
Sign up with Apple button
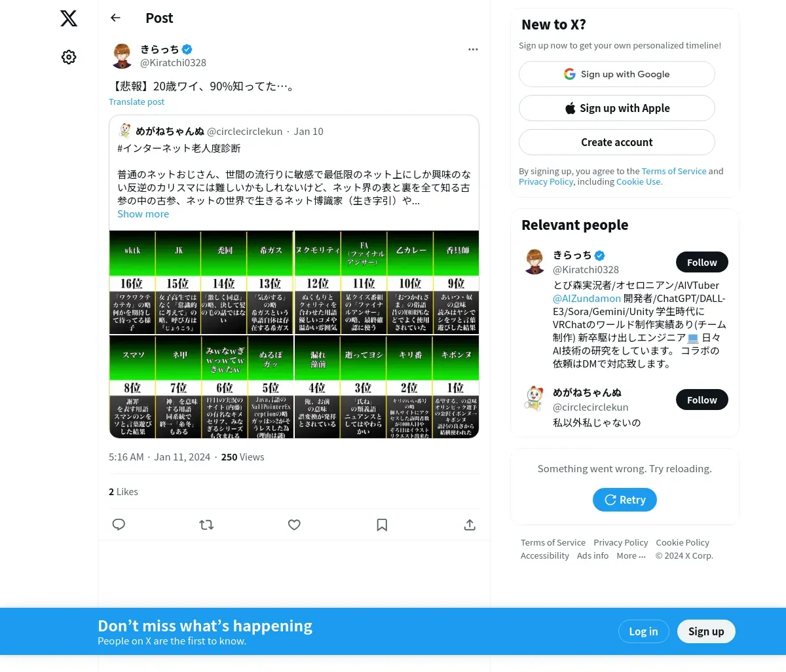click(617, 108)
